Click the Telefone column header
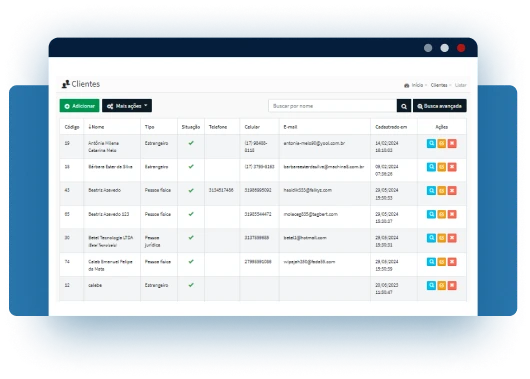 point(218,127)
